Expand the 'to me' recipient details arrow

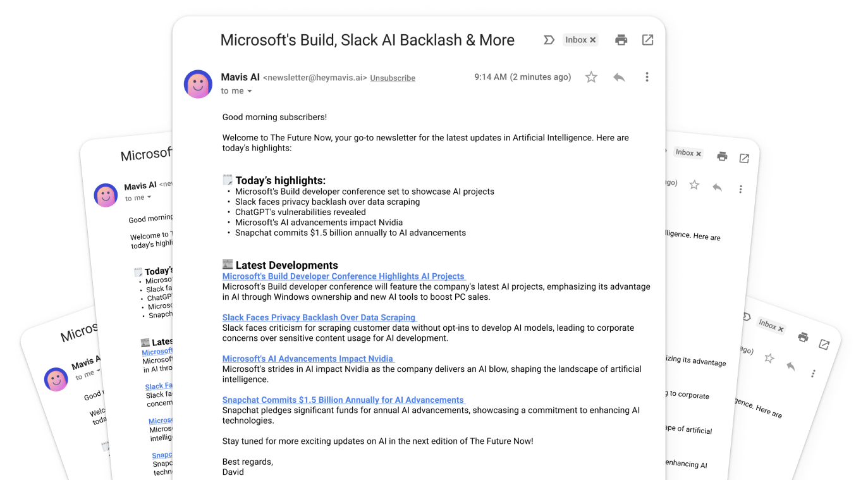tap(250, 91)
